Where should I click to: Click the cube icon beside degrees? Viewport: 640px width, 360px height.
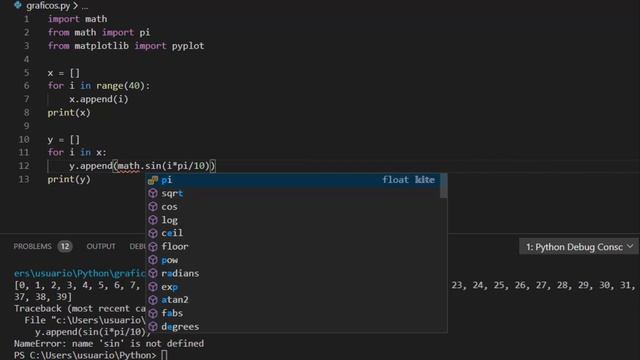[153, 327]
